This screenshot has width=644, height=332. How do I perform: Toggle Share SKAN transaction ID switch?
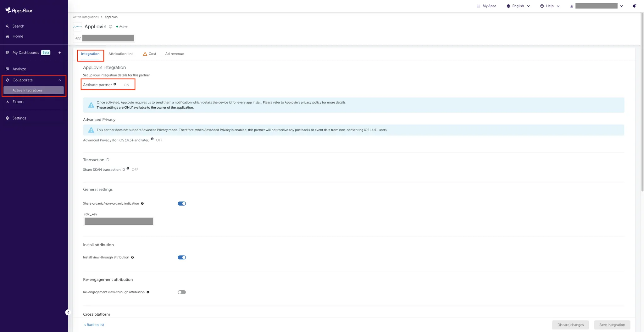pos(135,170)
